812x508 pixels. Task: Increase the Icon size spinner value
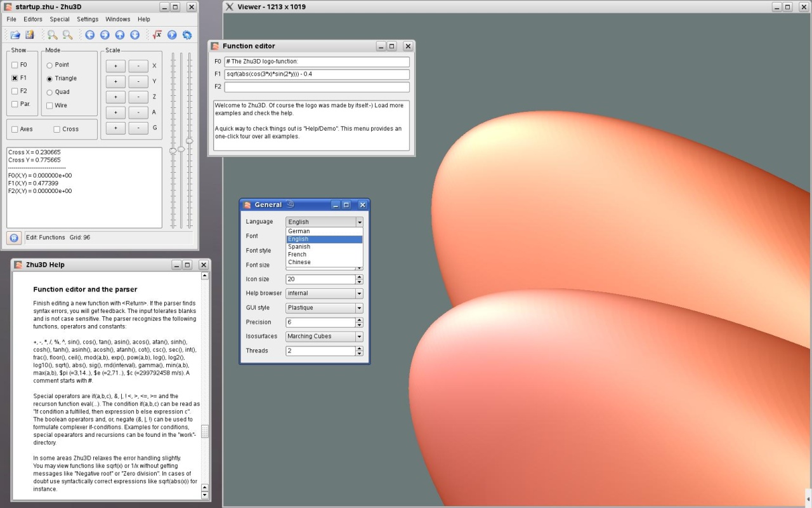(x=360, y=277)
